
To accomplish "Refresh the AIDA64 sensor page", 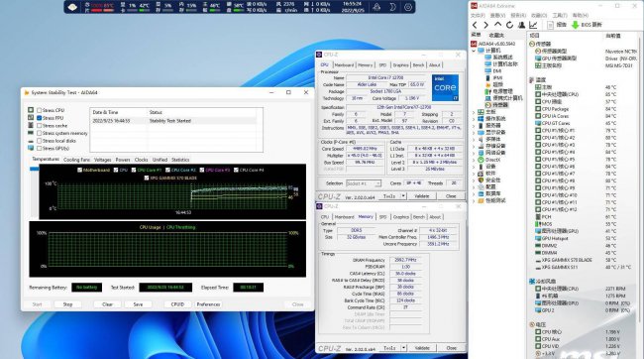I will (x=509, y=25).
